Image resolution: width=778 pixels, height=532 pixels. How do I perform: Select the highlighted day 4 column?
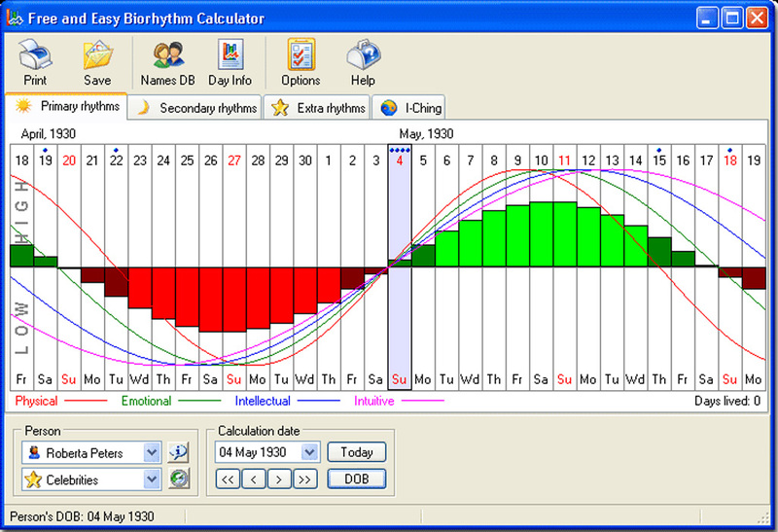click(400, 267)
